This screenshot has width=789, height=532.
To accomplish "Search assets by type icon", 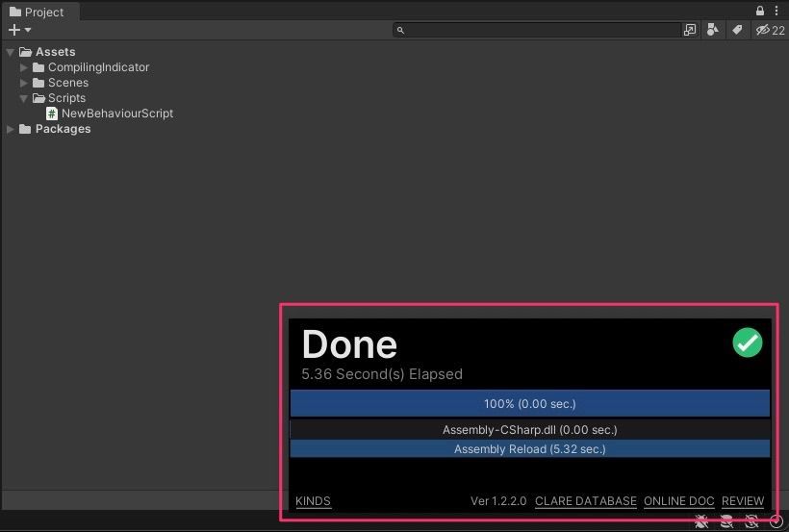I will point(713,30).
